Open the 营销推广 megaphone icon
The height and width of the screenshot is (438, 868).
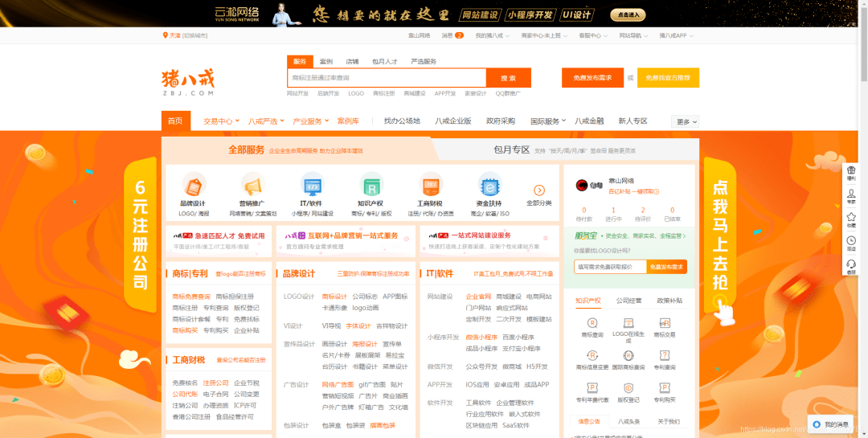253,184
